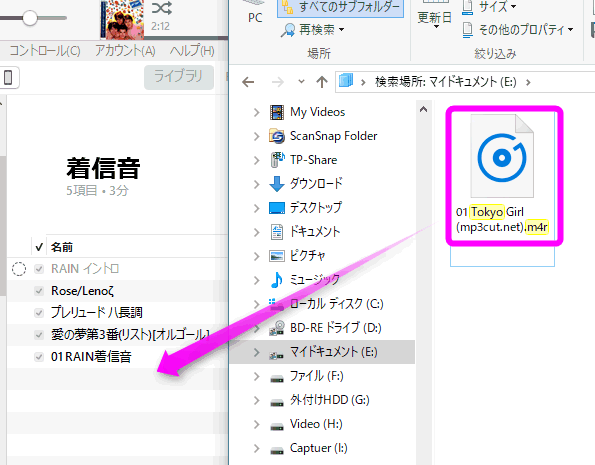Go up one folder level

322,82
